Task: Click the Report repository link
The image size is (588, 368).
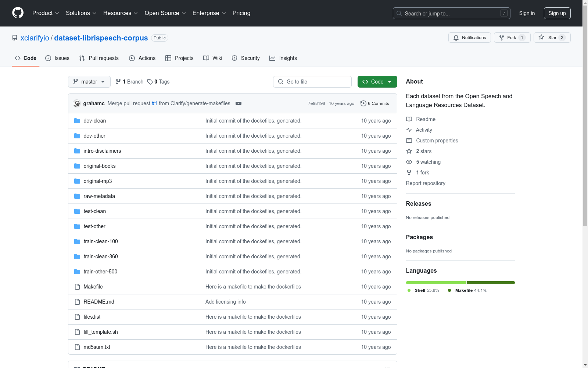Action: (x=426, y=183)
